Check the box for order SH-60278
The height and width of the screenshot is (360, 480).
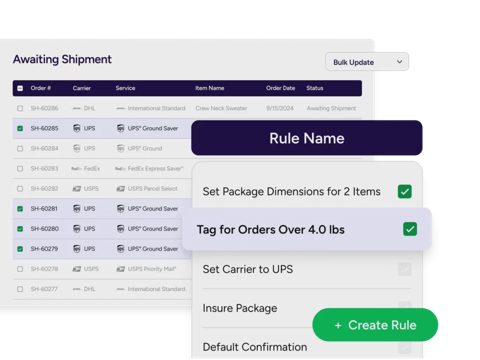pos(20,269)
